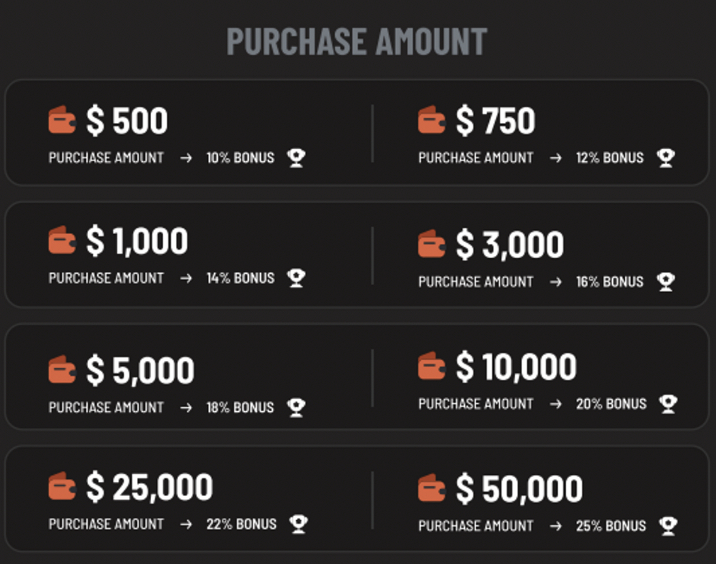Viewport: 716px width, 564px height.
Task: Click the trophy icon next to 14% BONUS
Action: pyautogui.click(x=296, y=278)
